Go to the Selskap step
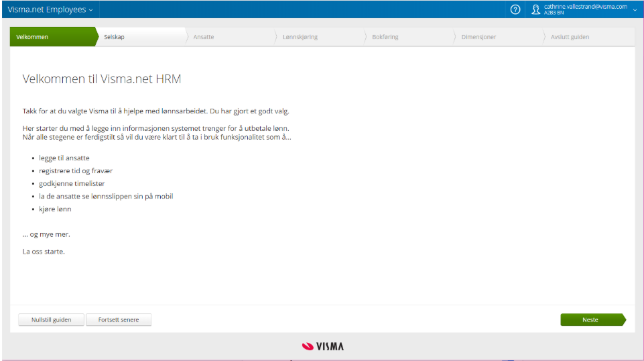Viewport: 644px width, 361px height. (x=141, y=37)
